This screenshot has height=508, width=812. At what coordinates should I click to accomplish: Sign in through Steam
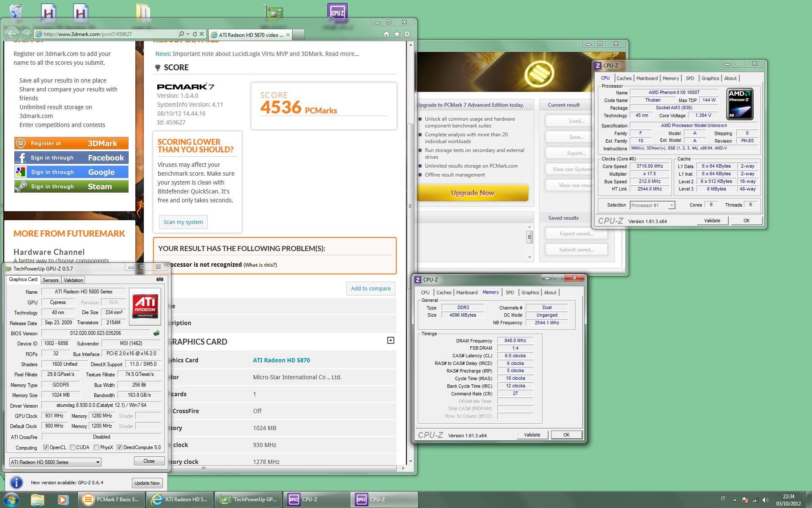[x=71, y=186]
